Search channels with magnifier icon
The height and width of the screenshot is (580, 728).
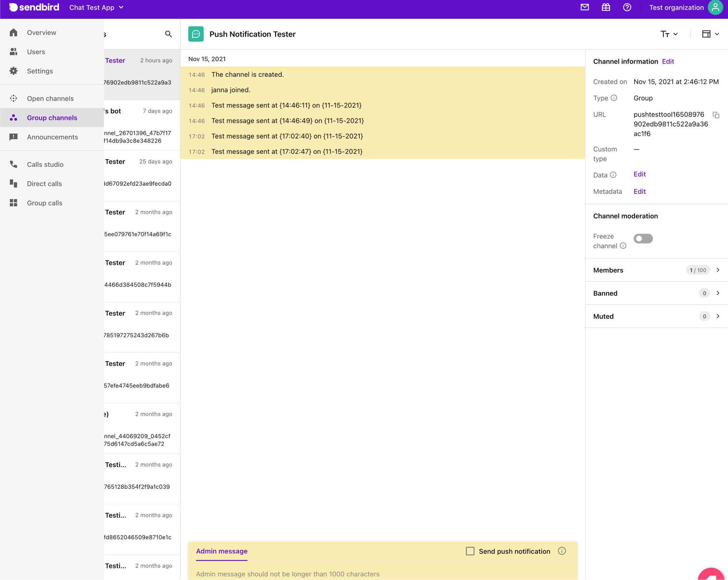pyautogui.click(x=168, y=34)
